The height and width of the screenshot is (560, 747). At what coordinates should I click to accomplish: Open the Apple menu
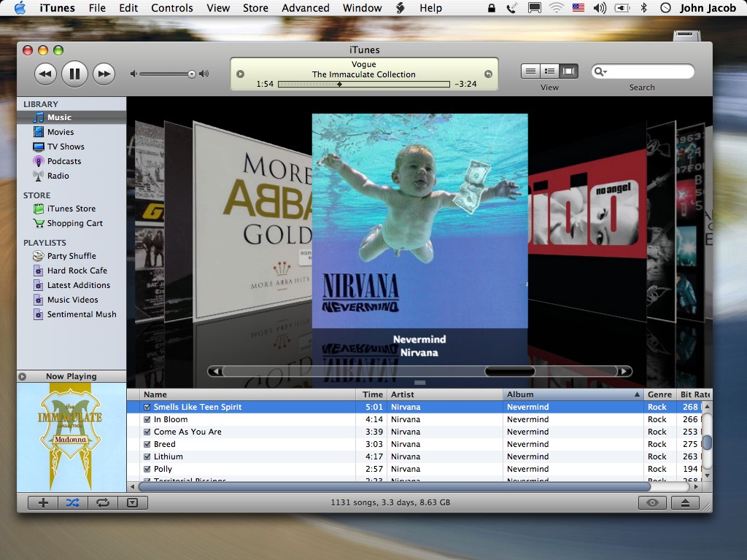coord(20,8)
